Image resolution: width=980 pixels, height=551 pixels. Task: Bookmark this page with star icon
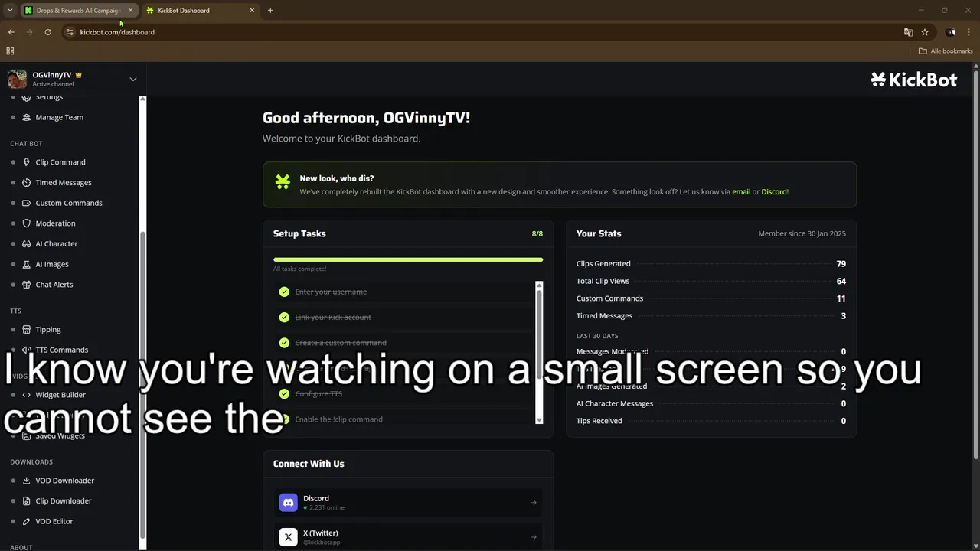[925, 32]
